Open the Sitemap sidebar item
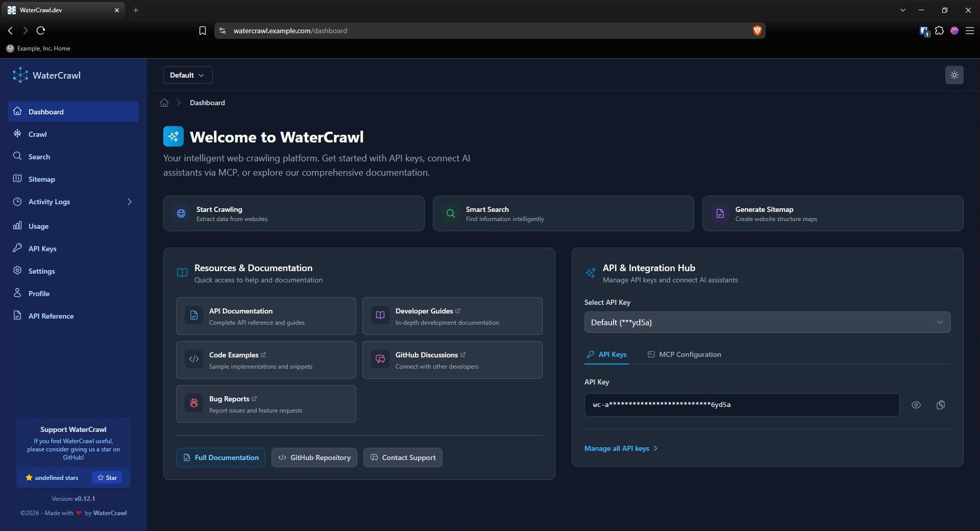The image size is (980, 531). coord(73,179)
